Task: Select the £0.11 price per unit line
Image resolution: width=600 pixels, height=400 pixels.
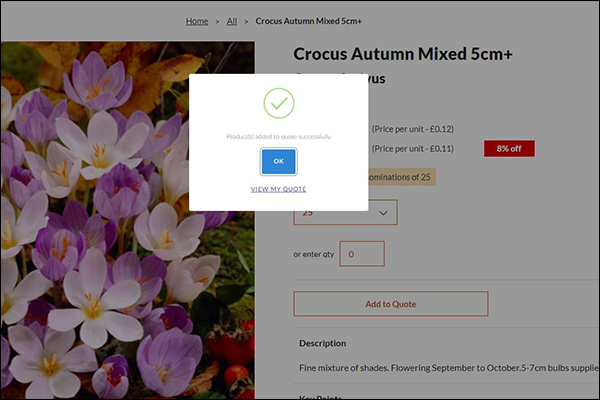Action: tap(412, 149)
